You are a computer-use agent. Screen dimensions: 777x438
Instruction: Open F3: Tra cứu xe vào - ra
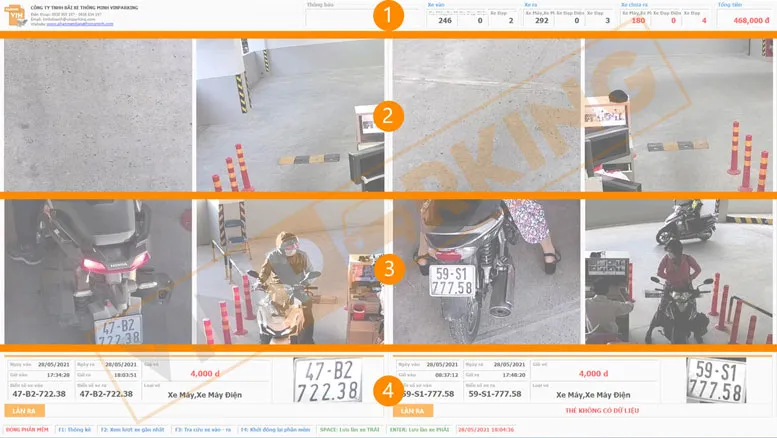203,430
